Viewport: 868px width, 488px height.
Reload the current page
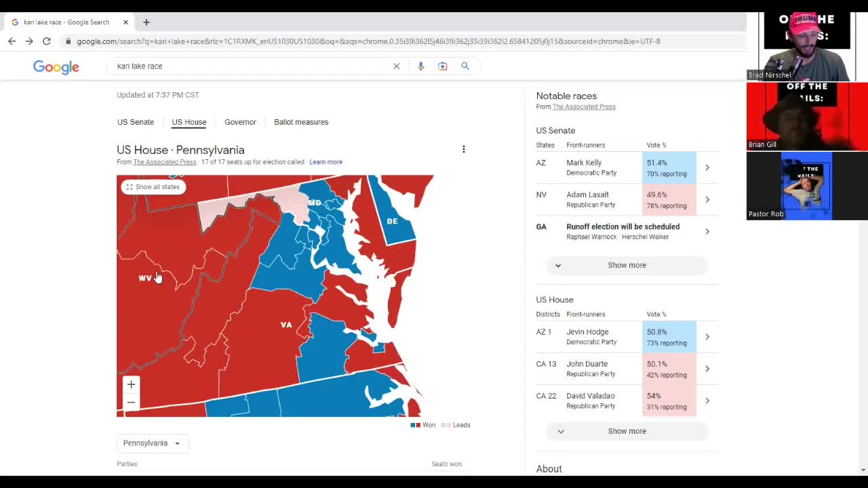(x=47, y=41)
